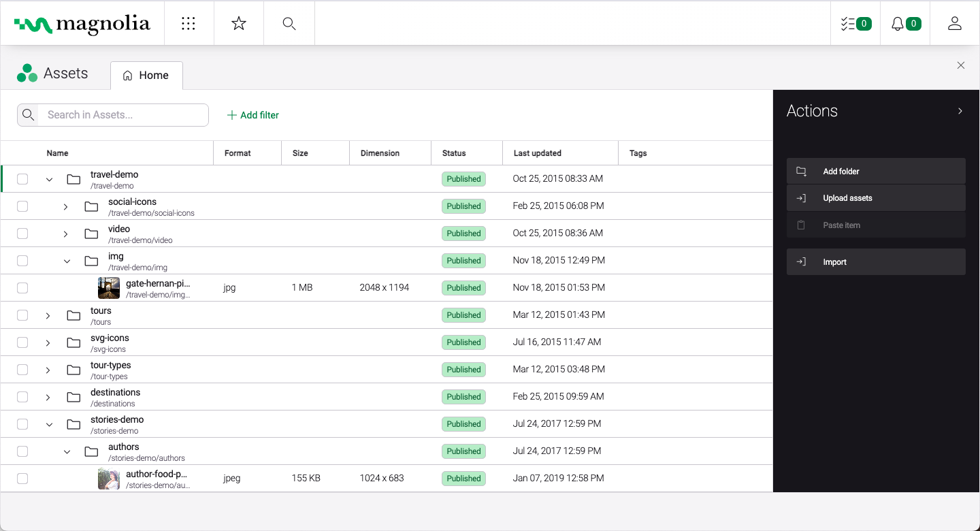Click the magnifier search icon in top bar

point(289,24)
